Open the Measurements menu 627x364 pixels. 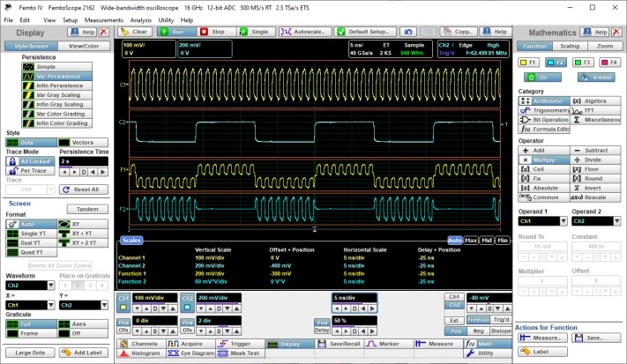[x=104, y=19]
